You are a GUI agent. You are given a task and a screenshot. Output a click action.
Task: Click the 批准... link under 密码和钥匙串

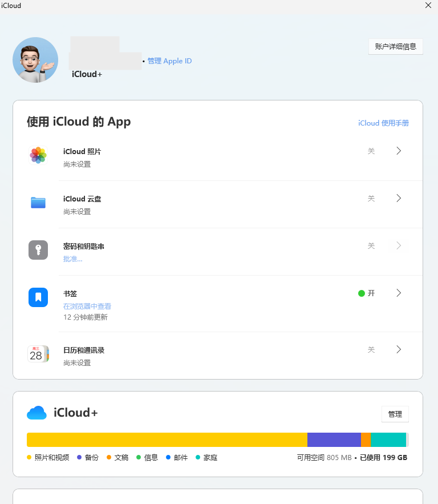click(73, 259)
